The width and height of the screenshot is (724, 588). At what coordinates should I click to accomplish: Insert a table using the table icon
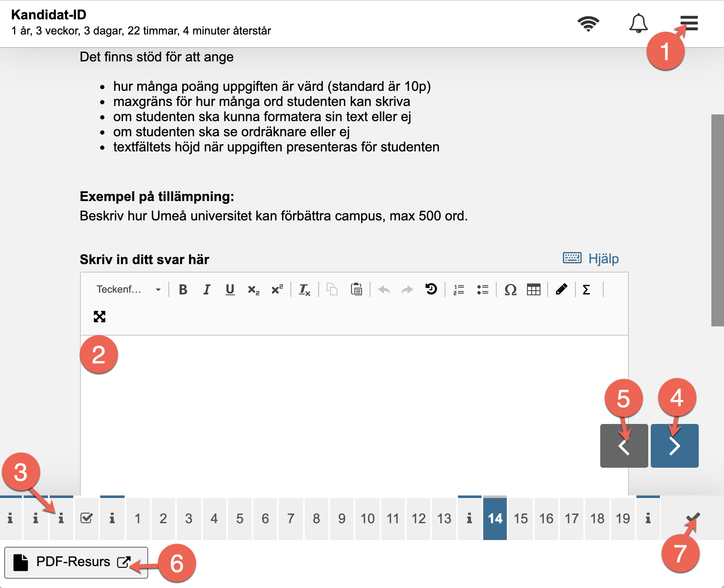pos(533,289)
